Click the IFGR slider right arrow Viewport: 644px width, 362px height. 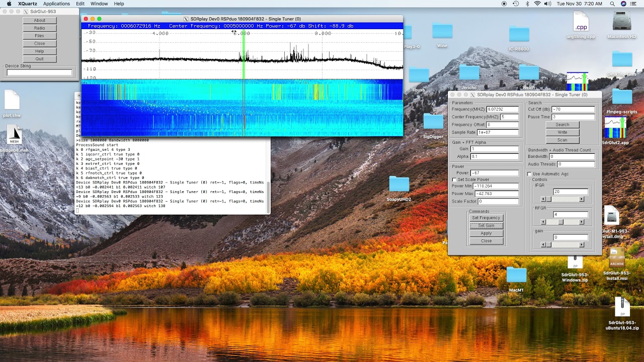pos(582,200)
